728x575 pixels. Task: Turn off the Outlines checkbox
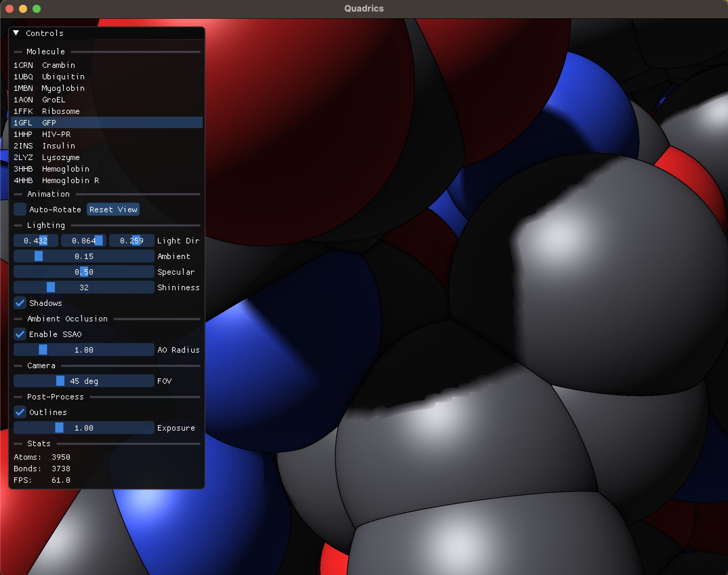pyautogui.click(x=20, y=412)
